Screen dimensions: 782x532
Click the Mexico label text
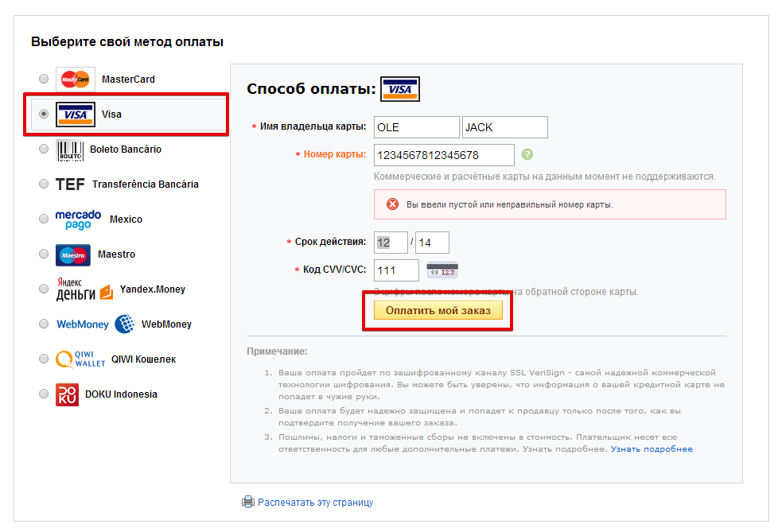pos(126,219)
